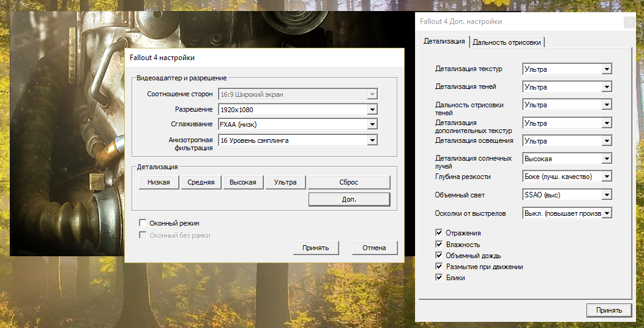
Task: Disable Размытие при движении checkbox
Action: pos(439,267)
